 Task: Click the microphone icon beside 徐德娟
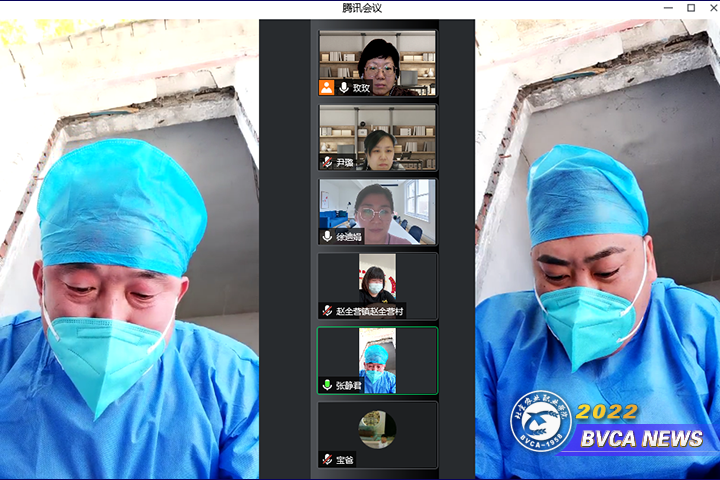pos(327,236)
